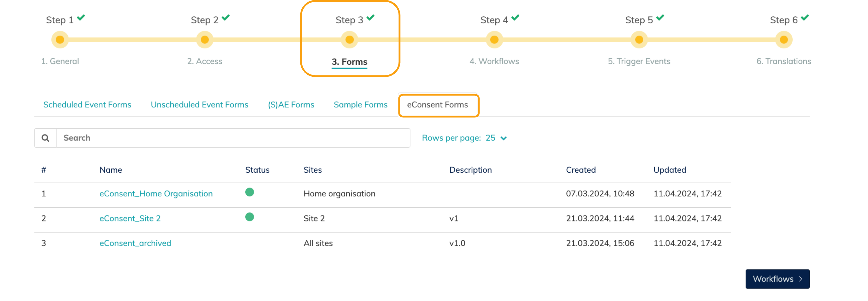Click the Step 4 Workflows progress dot
The height and width of the screenshot is (301, 868).
494,40
